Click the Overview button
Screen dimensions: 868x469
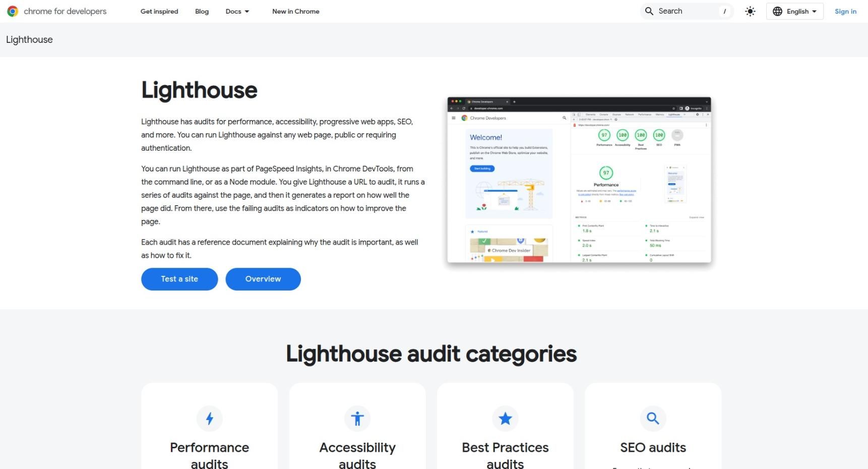(x=263, y=279)
